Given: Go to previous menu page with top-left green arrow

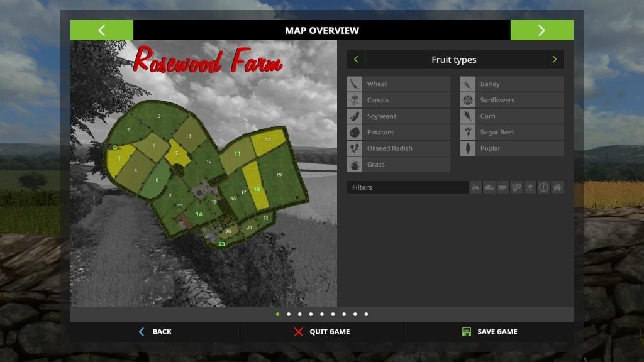Looking at the screenshot, I should coord(102,30).
